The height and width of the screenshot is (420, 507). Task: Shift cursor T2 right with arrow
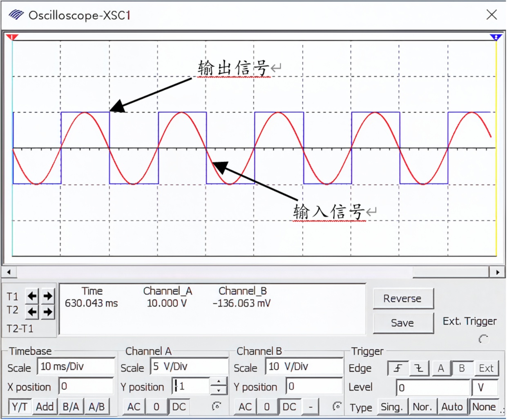(x=48, y=312)
